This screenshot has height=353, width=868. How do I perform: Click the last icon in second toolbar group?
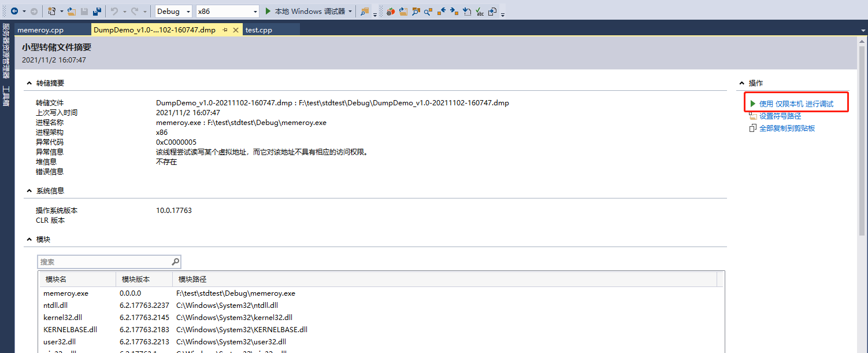492,11
